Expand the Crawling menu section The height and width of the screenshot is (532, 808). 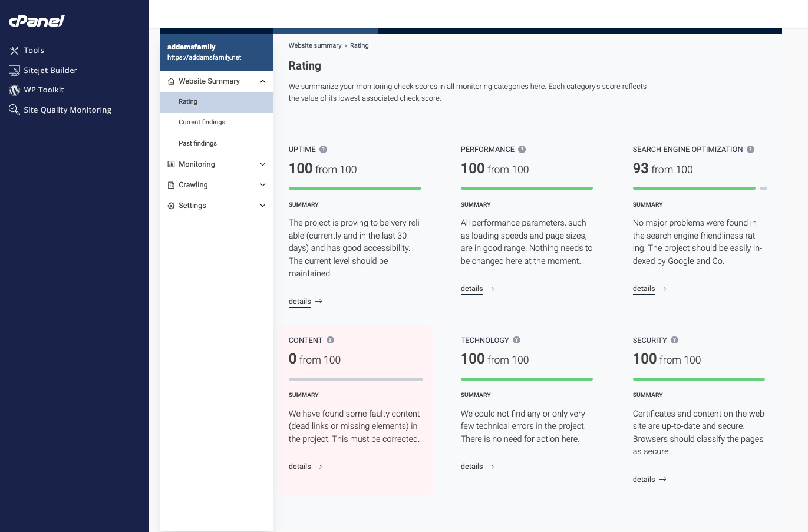coord(262,185)
